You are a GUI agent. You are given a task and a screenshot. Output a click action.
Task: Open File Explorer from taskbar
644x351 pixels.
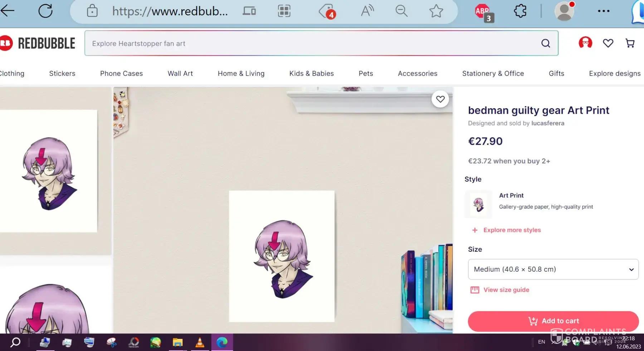click(177, 342)
